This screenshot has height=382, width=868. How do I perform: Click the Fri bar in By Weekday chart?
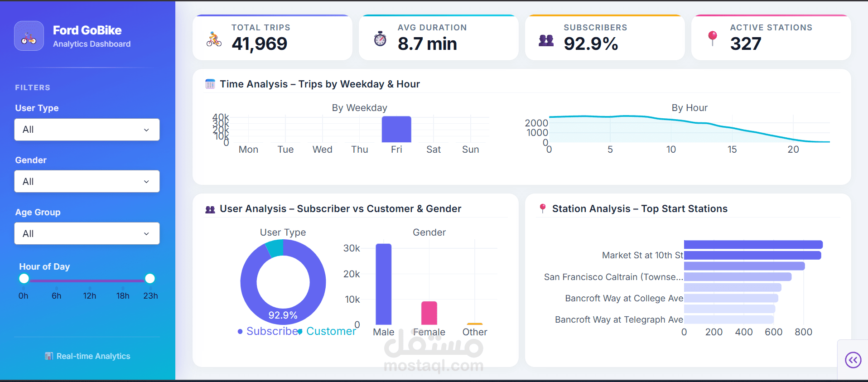[x=396, y=129]
